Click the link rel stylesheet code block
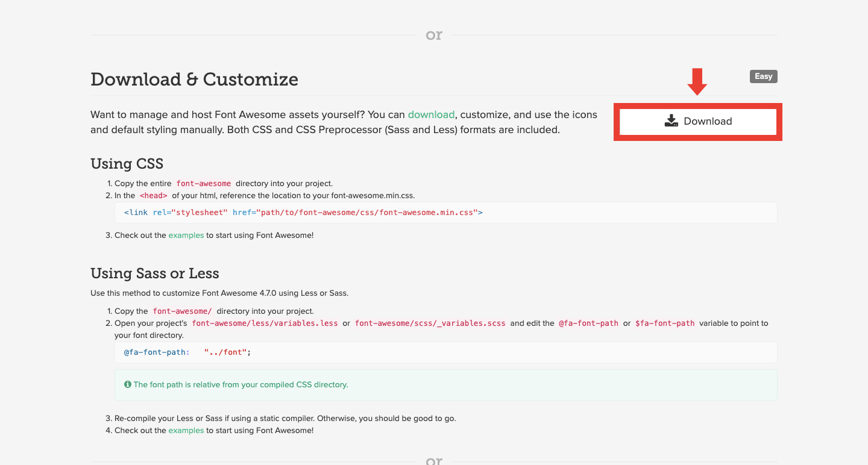The width and height of the screenshot is (868, 465). pos(446,213)
